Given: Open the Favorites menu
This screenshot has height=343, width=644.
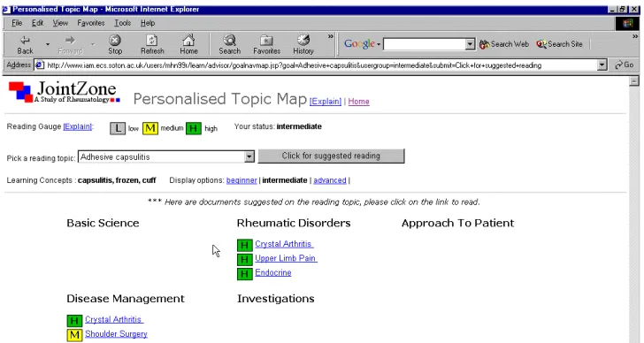Looking at the screenshot, I should tap(91, 23).
